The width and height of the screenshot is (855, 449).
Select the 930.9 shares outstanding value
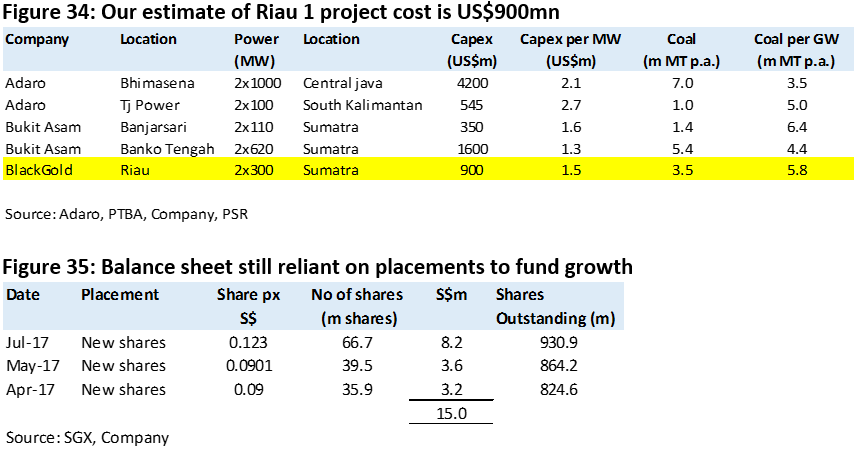[558, 343]
